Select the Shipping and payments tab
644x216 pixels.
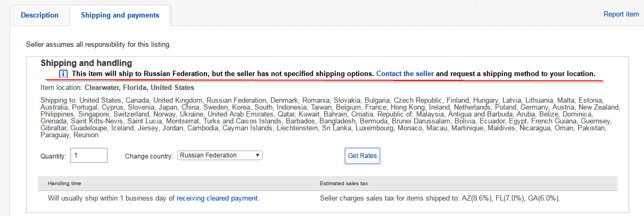point(120,15)
